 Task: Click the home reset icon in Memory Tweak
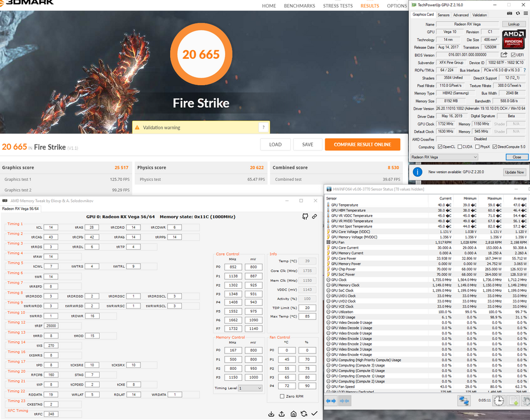pyautogui.click(x=293, y=414)
